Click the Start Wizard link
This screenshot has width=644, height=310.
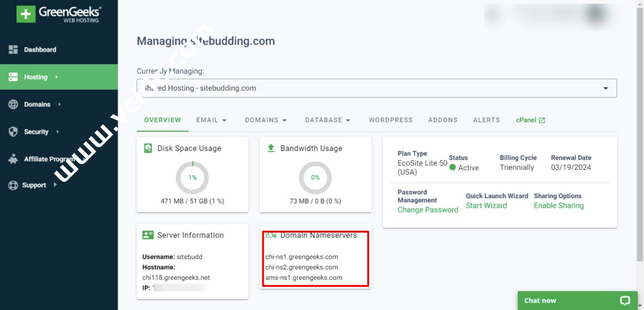[486, 206]
